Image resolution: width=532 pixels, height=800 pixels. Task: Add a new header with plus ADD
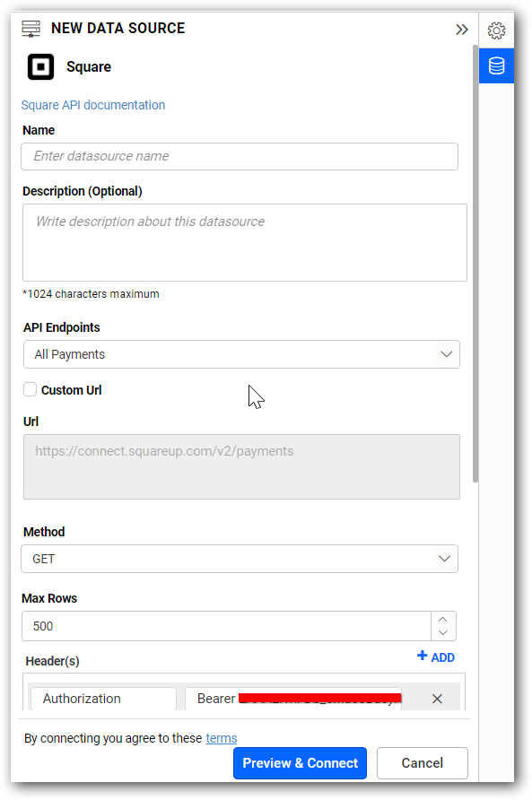[x=435, y=657]
